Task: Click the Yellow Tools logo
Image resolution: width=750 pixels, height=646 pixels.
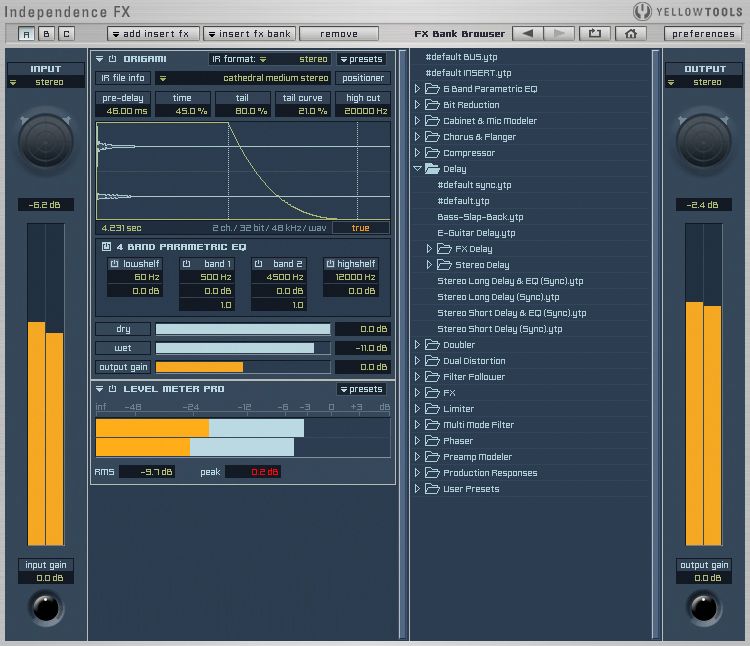Action: 642,11
